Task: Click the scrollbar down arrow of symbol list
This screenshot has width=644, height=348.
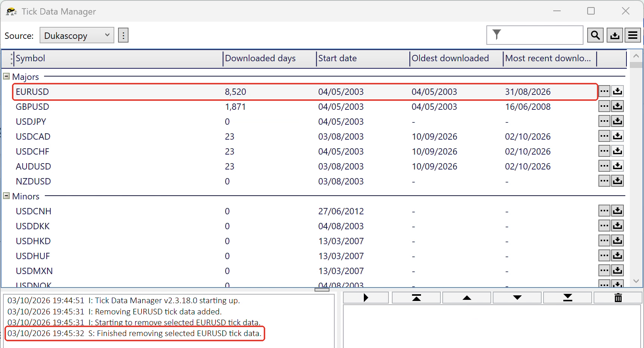Action: (x=636, y=281)
